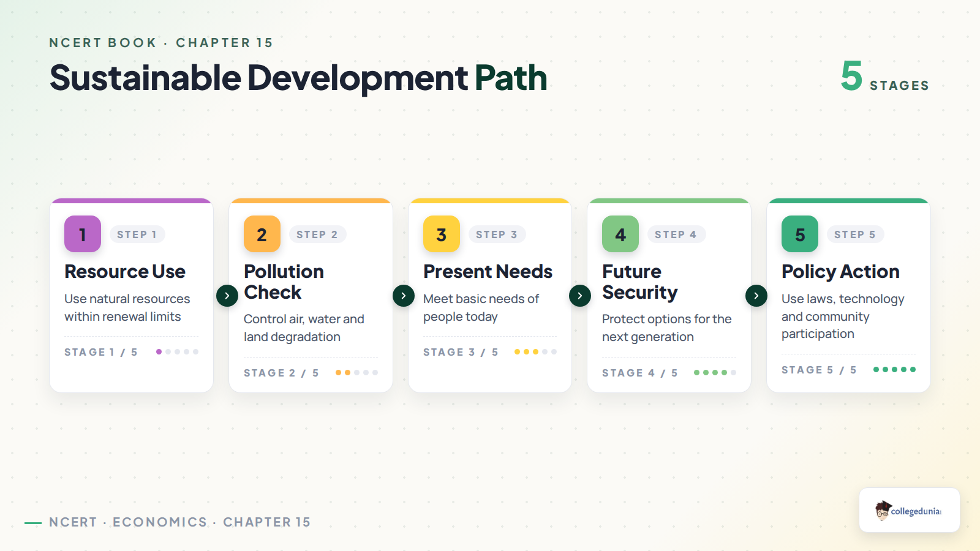Click the Stage 2 / 5 progress dots
This screenshot has width=980, height=551.
[356, 373]
